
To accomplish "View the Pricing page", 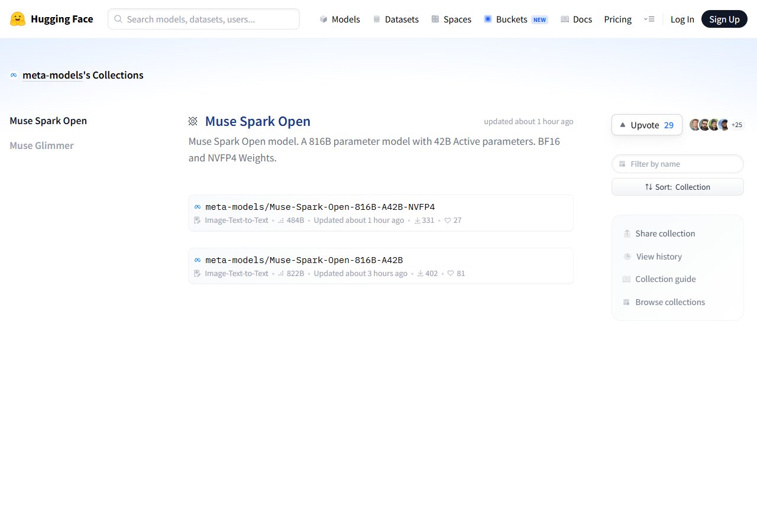I will coord(618,20).
